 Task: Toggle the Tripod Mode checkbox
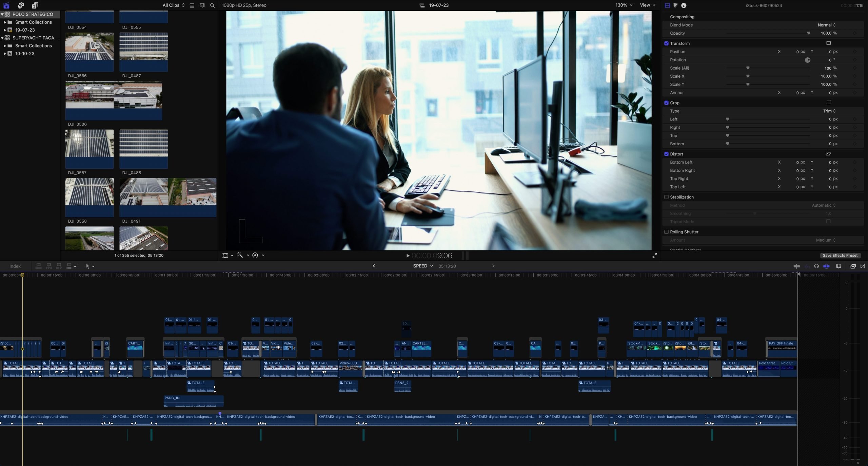point(828,221)
